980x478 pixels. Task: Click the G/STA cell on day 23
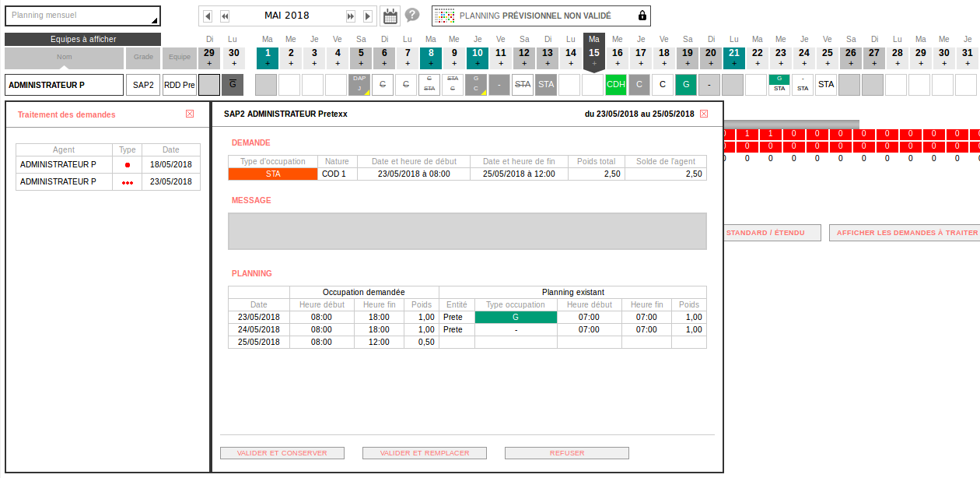click(779, 84)
